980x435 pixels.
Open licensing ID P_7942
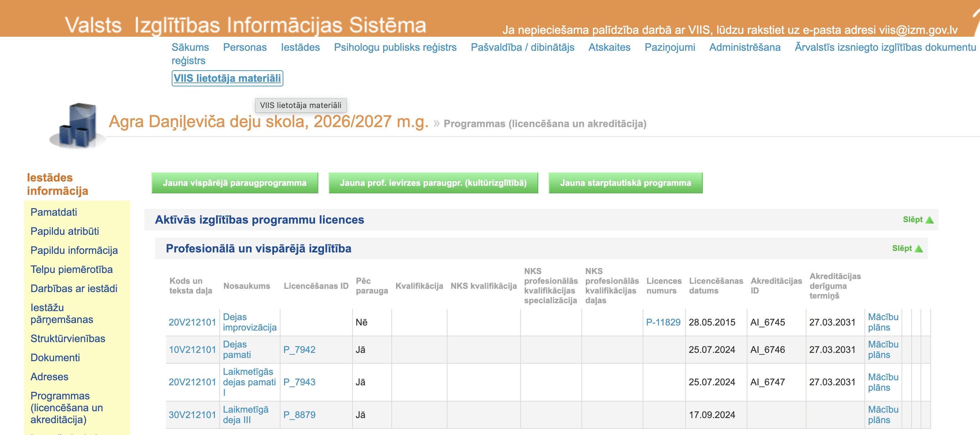click(299, 349)
